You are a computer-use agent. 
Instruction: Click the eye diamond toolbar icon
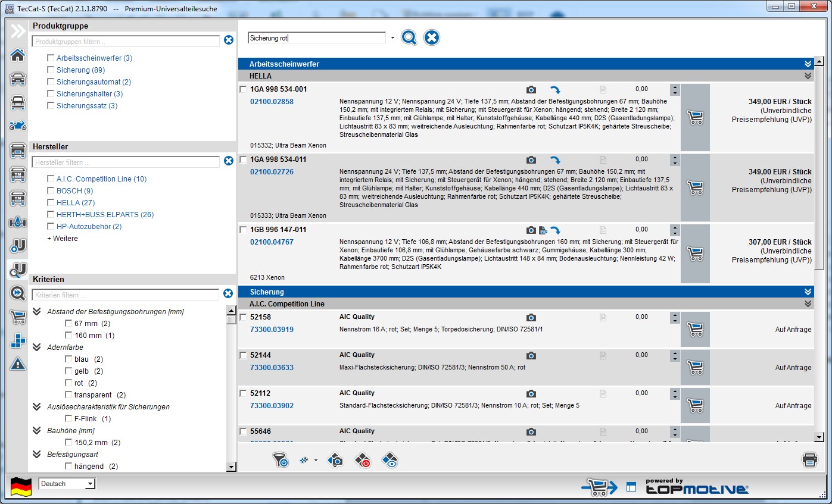coord(389,460)
